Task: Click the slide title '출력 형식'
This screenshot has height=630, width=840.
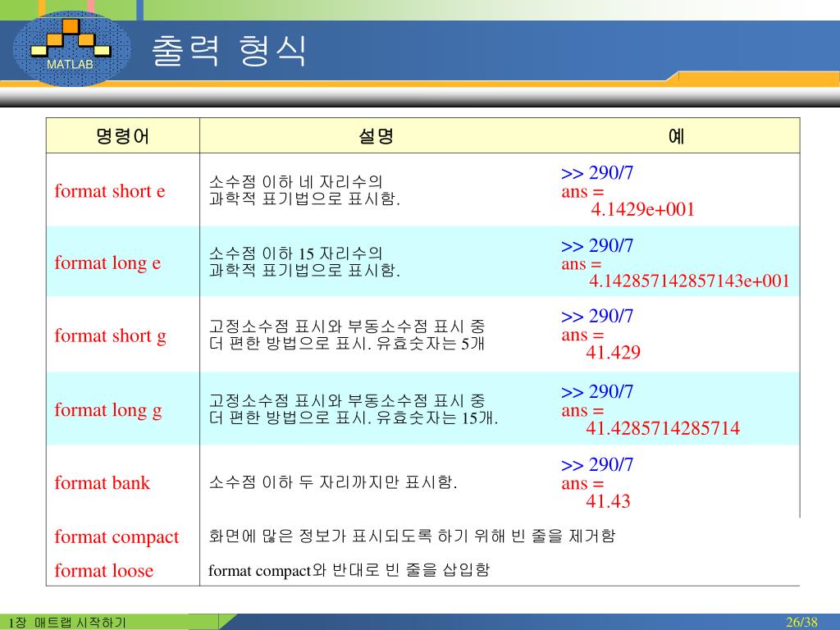Action: [229, 51]
